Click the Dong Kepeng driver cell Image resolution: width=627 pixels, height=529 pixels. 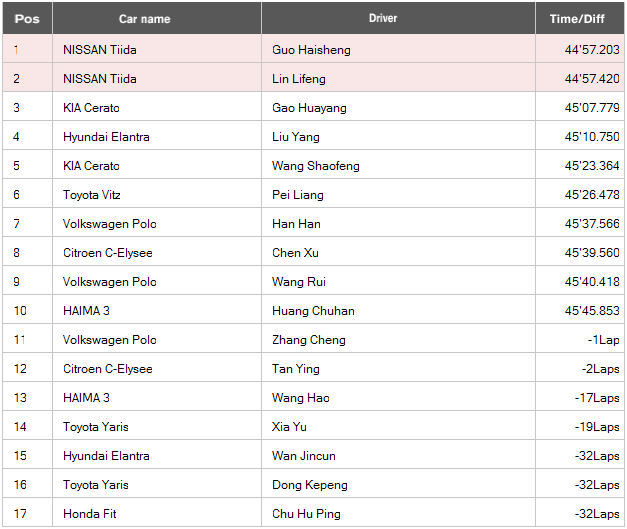(398, 483)
